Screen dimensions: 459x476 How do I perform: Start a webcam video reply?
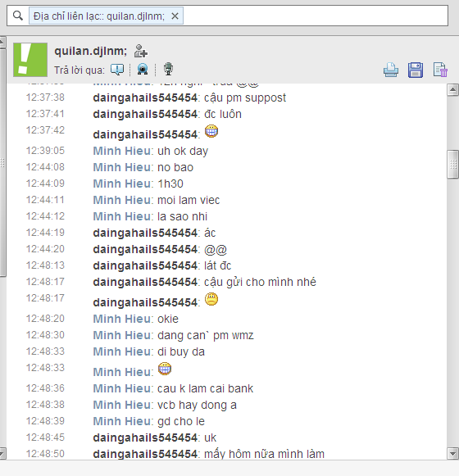tap(143, 69)
